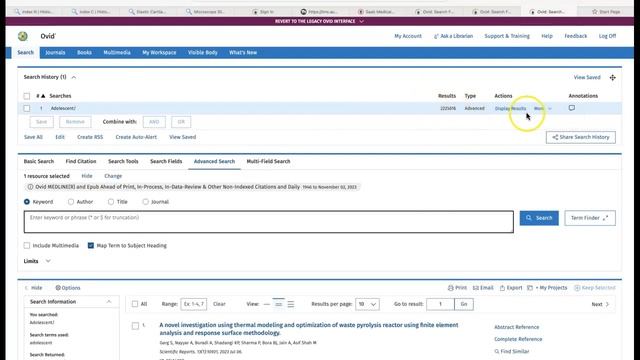Click the Log Off link
640x360 pixels.
click(607, 36)
